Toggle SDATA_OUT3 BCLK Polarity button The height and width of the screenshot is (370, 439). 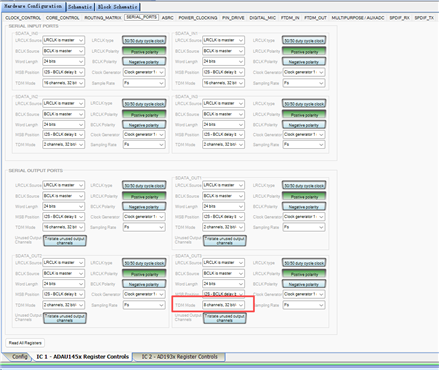[304, 284]
